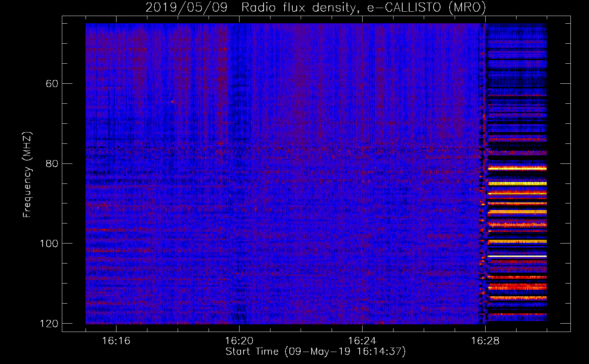This screenshot has height=364, width=589.
Task: Click the 'Start Time (09-May-19 16:14:37)' label
Action: tap(316, 352)
